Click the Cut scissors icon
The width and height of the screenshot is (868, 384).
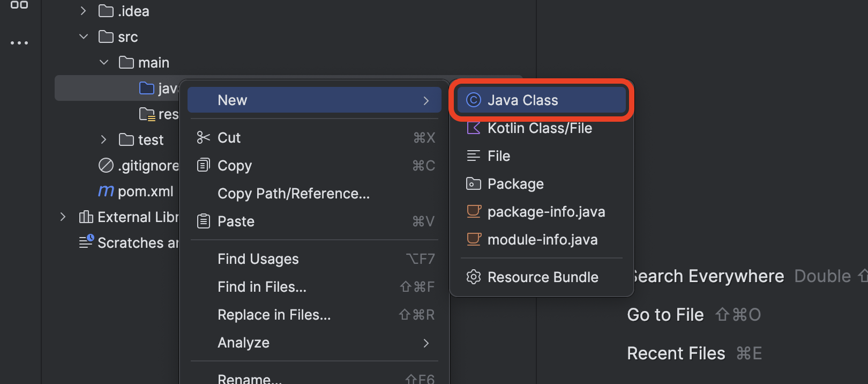(203, 137)
